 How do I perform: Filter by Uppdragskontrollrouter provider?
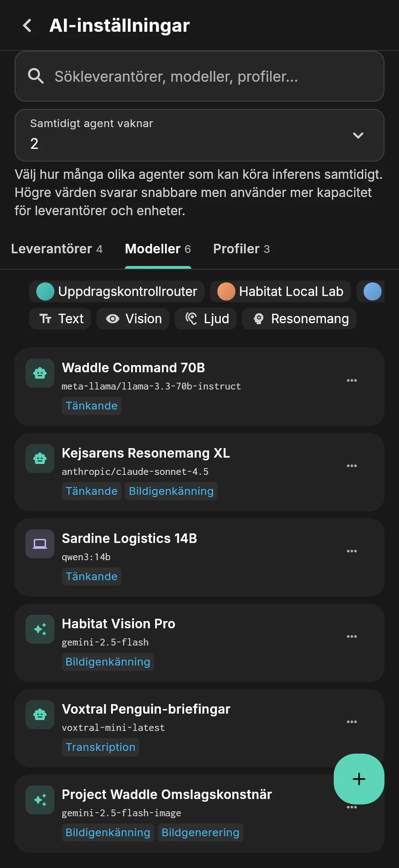coord(117,291)
